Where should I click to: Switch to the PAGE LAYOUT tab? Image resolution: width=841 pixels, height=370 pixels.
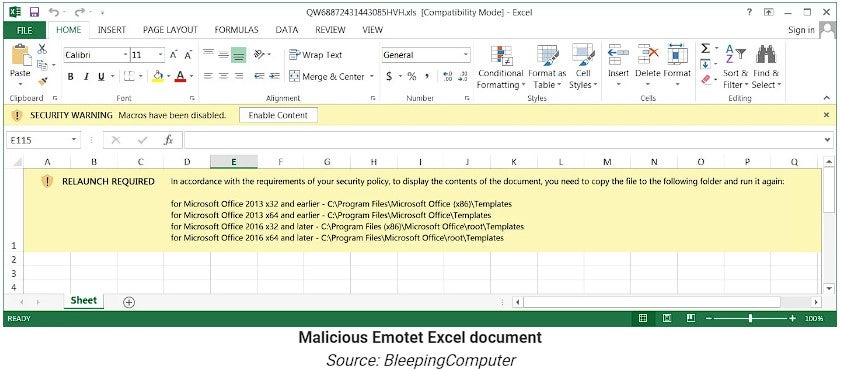click(x=170, y=30)
